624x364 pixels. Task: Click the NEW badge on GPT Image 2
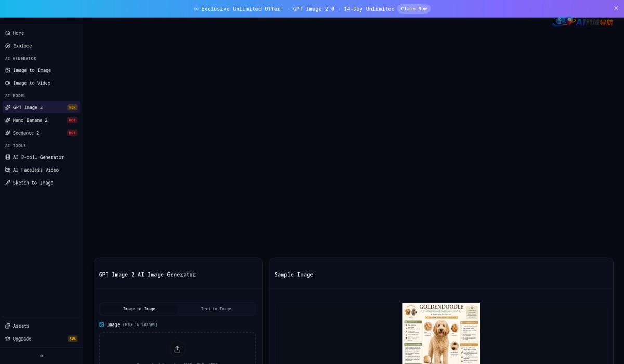click(72, 107)
